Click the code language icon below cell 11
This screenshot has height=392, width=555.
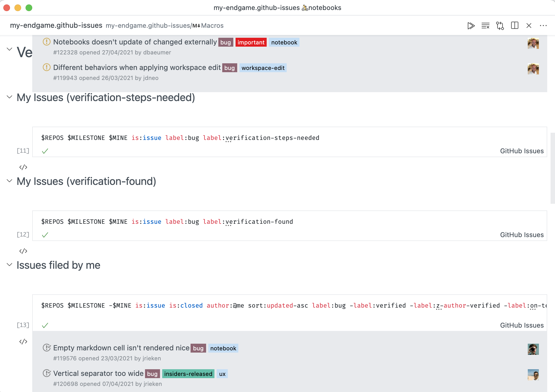point(24,167)
